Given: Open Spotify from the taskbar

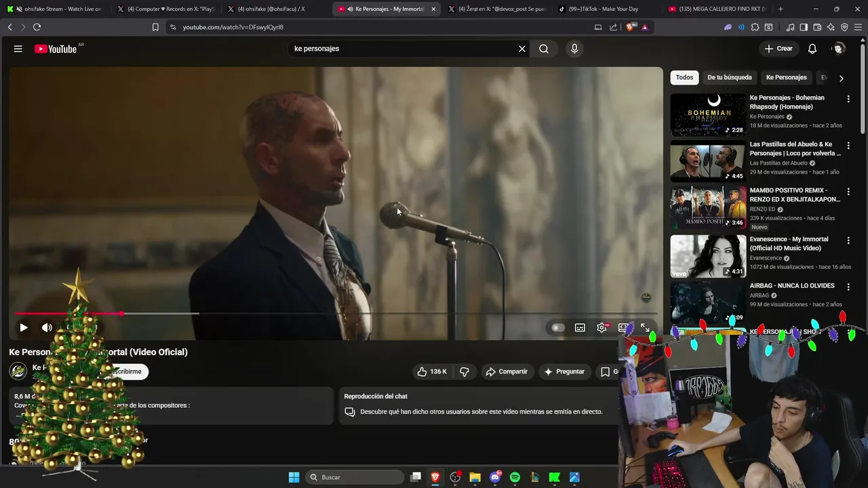Looking at the screenshot, I should (x=515, y=477).
